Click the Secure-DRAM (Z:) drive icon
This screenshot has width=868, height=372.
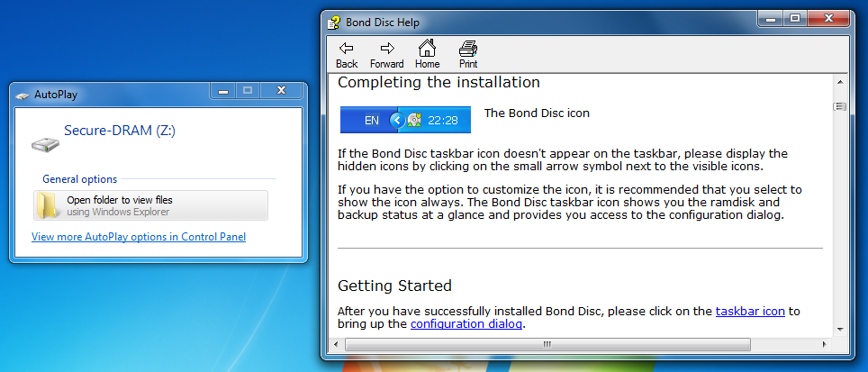click(45, 144)
